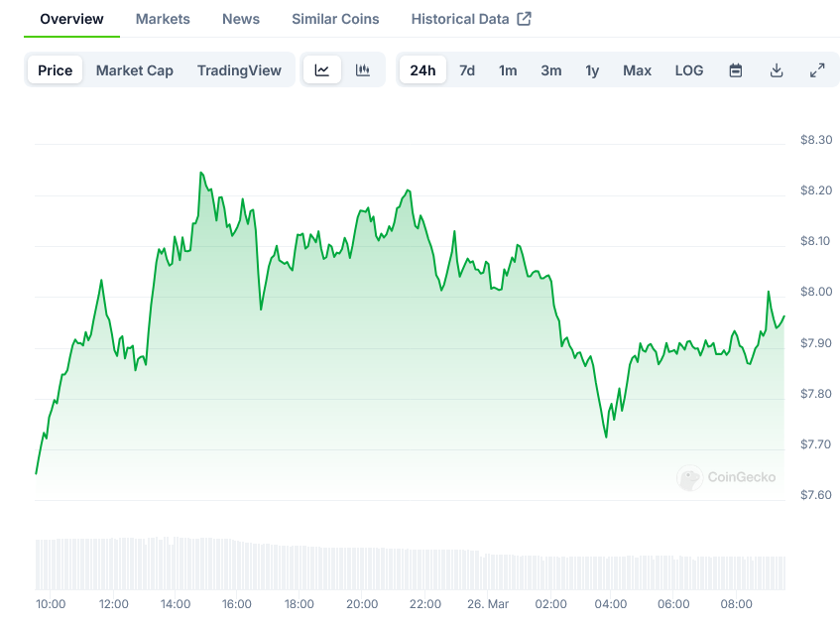
Task: Click the 18:00 time axis label
Action: 299,604
